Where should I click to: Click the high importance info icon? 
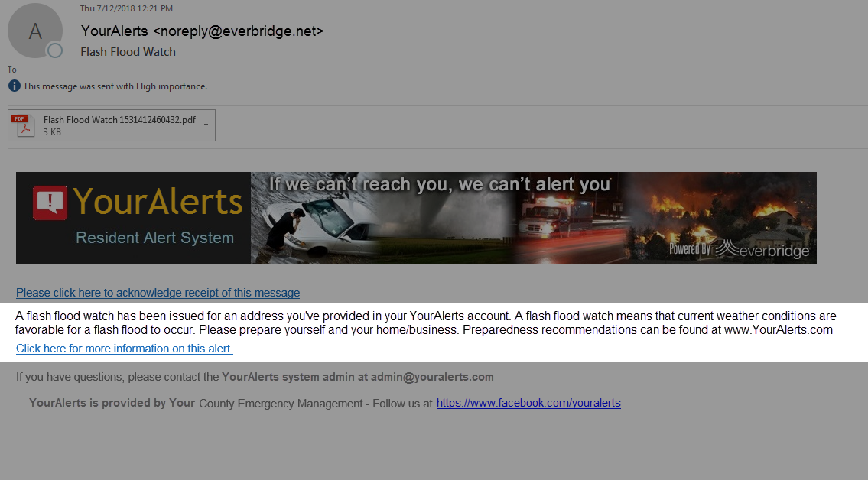click(15, 86)
